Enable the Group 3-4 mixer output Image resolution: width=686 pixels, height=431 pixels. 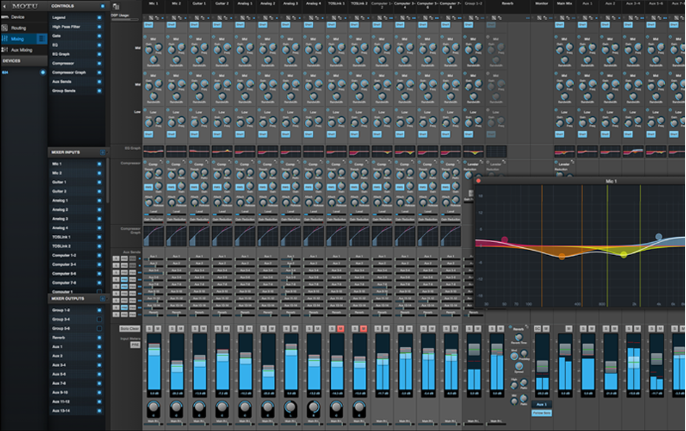[x=99, y=319]
